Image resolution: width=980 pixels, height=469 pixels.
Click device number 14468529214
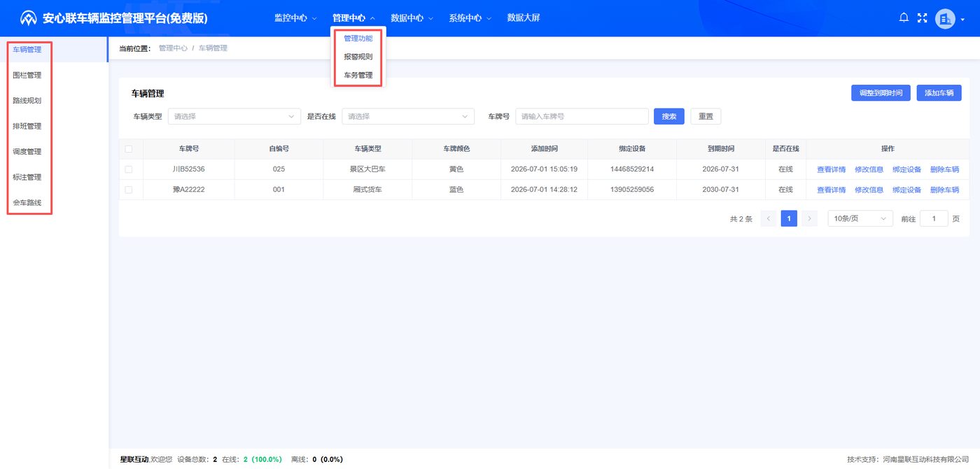(x=632, y=169)
